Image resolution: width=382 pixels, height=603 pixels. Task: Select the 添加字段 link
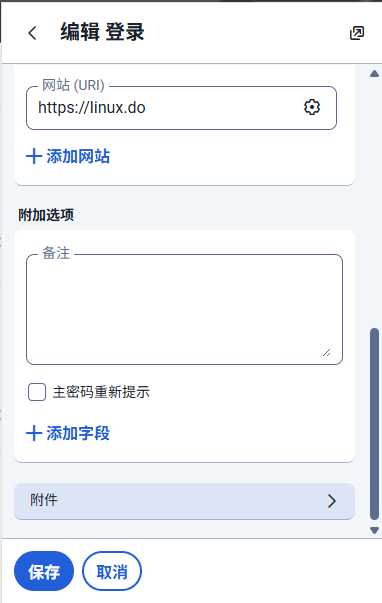(x=68, y=433)
